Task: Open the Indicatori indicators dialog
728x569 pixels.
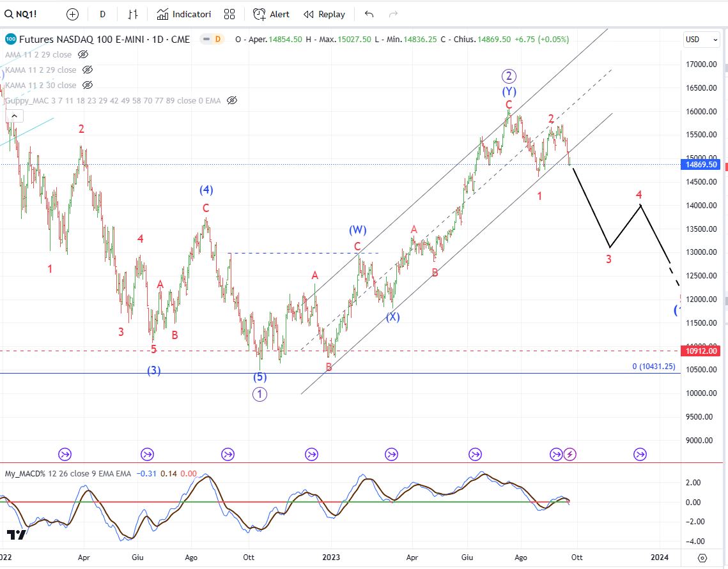Action: point(184,15)
